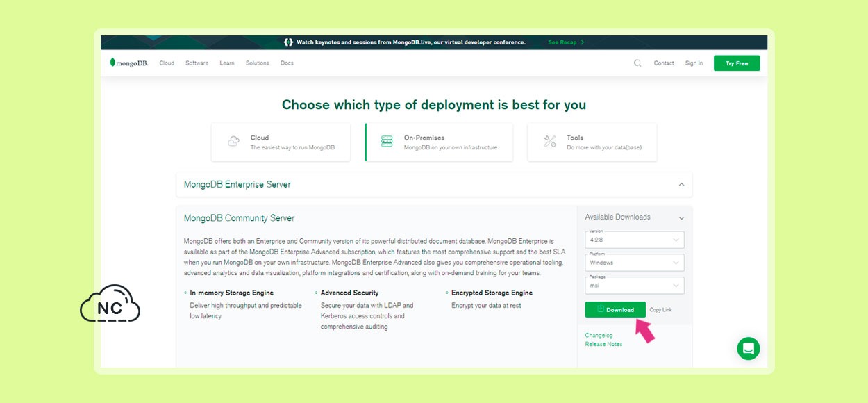Screen dimensions: 868x403
Task: Open the Version 4.2.8 dropdown
Action: click(635, 240)
